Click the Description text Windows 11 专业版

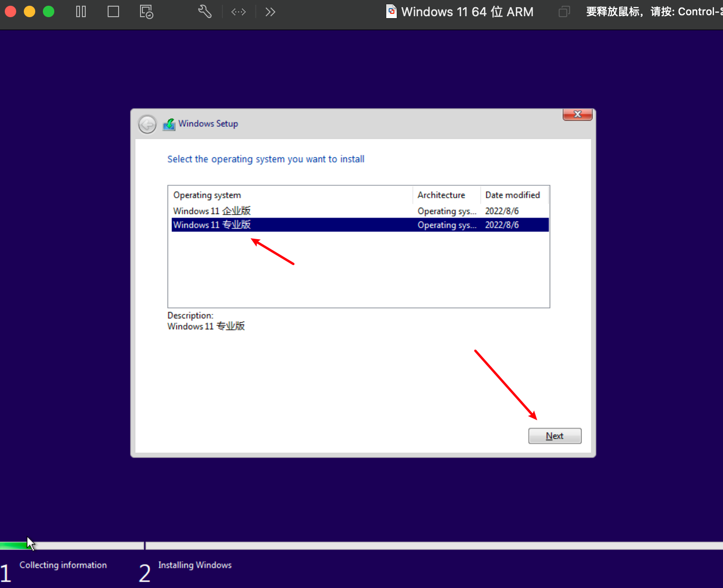pos(206,326)
